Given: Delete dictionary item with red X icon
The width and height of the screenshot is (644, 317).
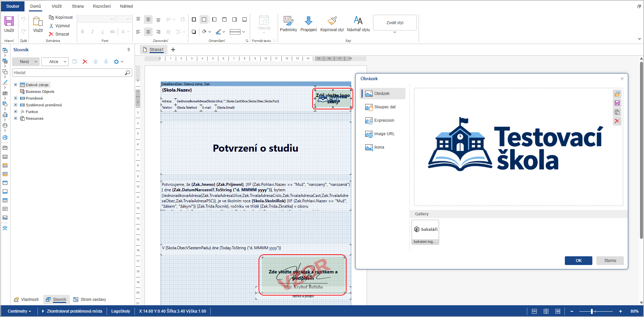Looking at the screenshot, I should (x=85, y=62).
